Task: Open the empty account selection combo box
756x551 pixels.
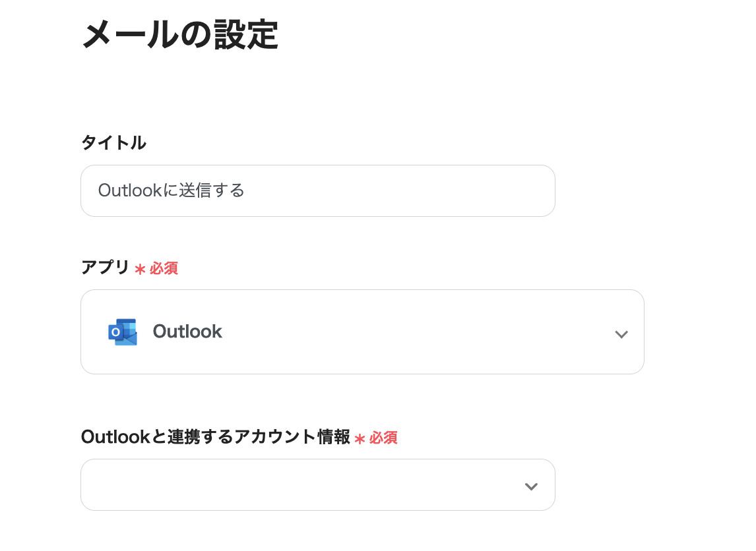Action: click(303, 485)
